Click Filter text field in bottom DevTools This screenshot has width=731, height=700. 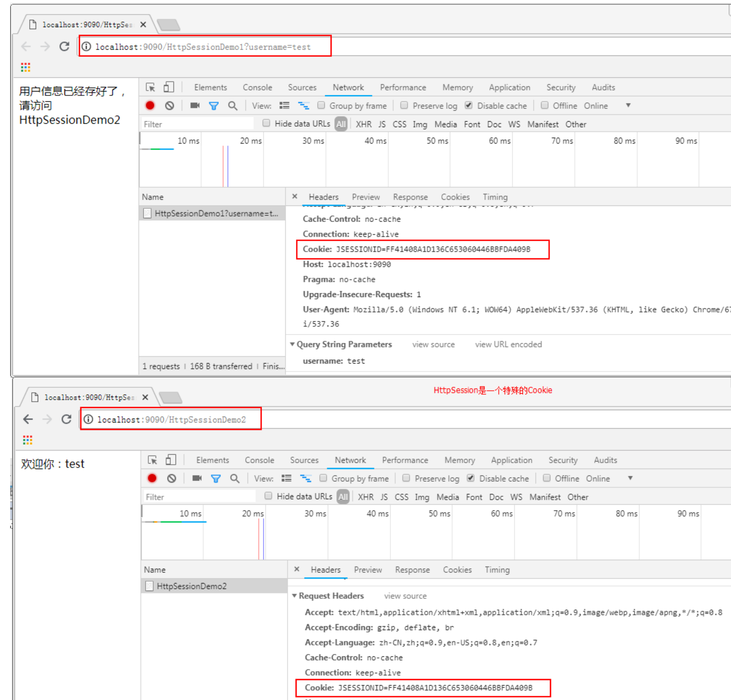[x=199, y=497]
